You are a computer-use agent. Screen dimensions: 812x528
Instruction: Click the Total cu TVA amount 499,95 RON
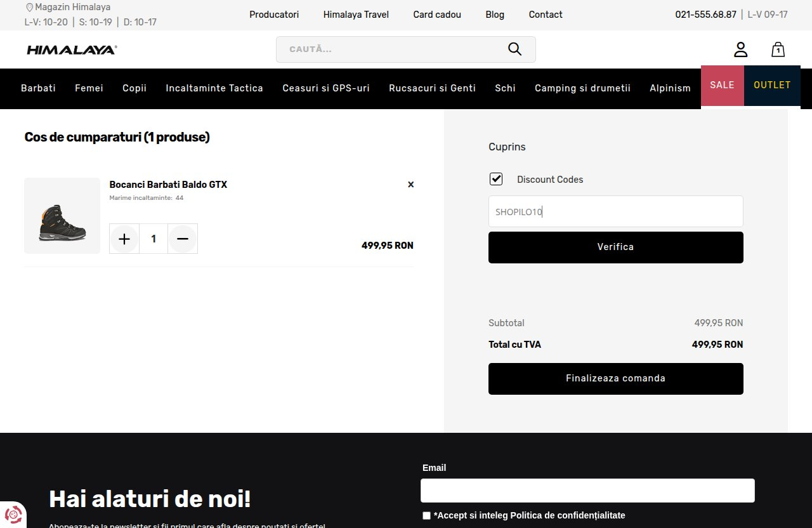pyautogui.click(x=717, y=345)
